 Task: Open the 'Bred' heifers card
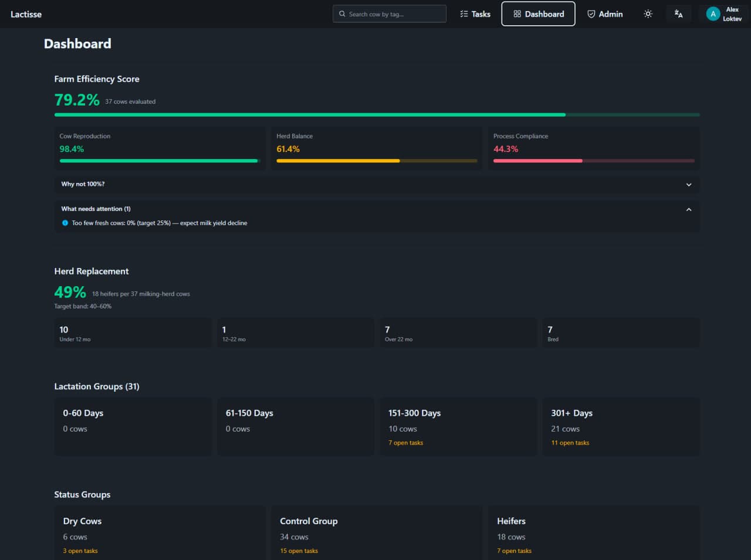pos(621,333)
